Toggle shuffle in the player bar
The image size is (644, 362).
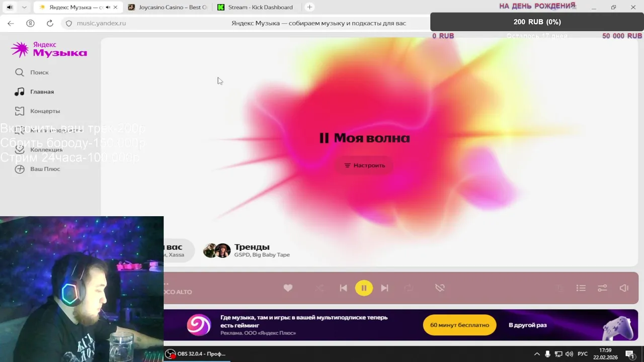pos(319,288)
